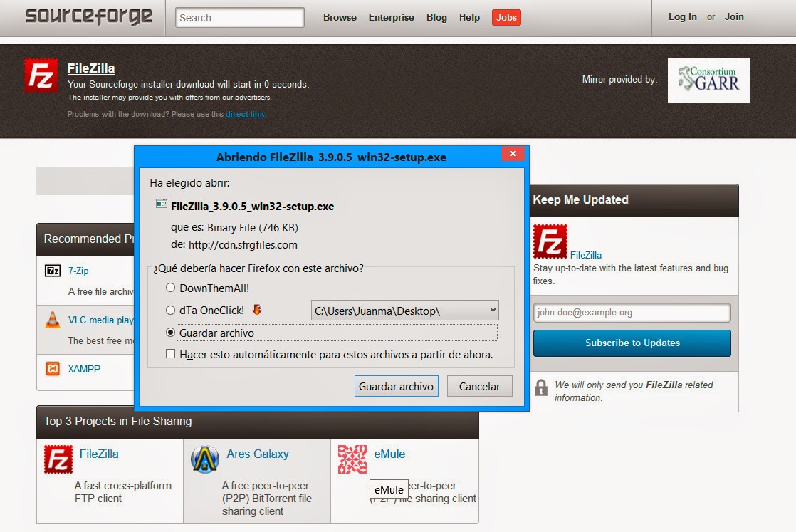
Task: Open the Consortium GARR mirror logo
Action: point(708,80)
